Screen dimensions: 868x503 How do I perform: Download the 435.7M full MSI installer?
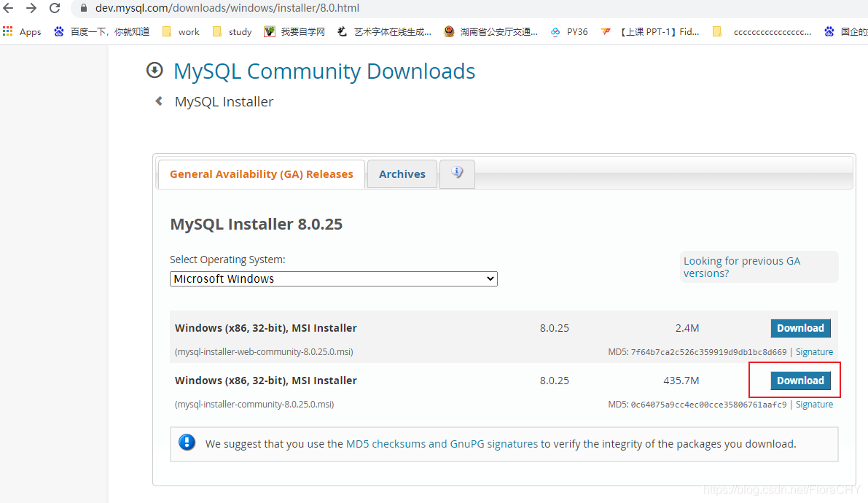pos(800,380)
